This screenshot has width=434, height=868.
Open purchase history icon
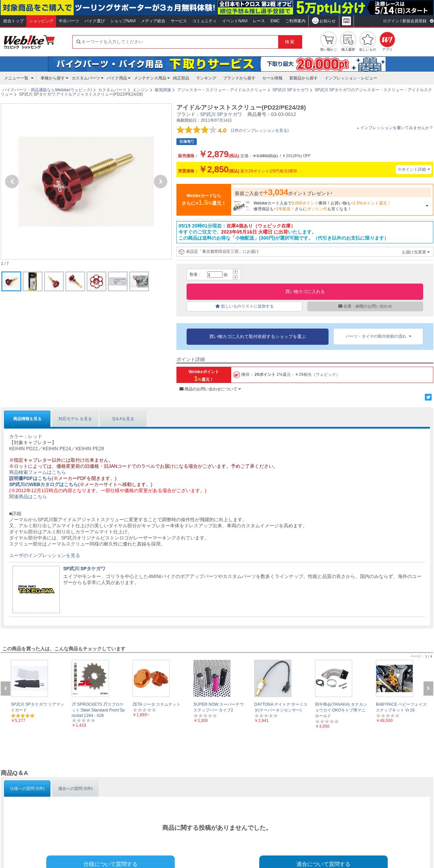[348, 40]
